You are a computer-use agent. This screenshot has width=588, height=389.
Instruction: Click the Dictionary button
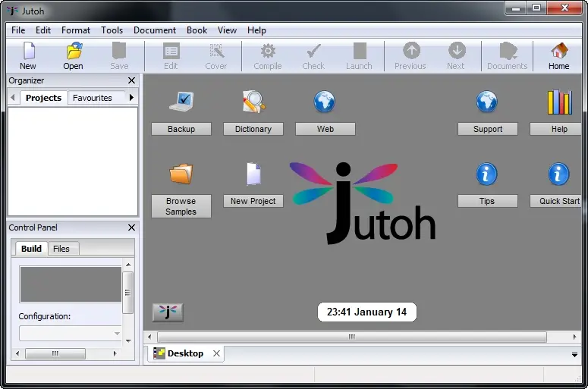[x=253, y=129]
